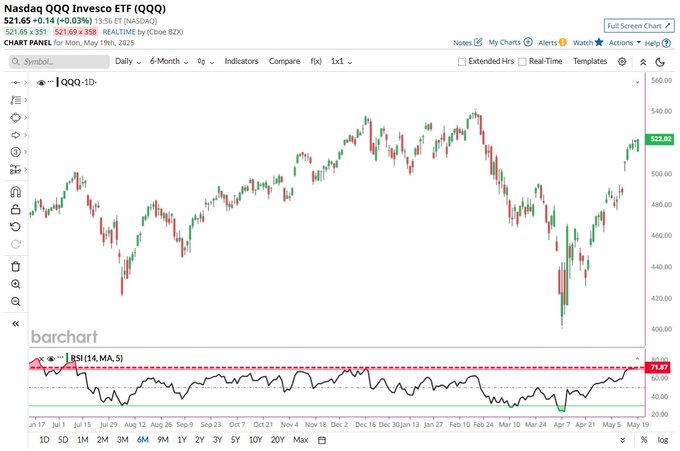Select the arrow annotation tool
The width and height of the screenshot is (680, 451).
[x=16, y=135]
